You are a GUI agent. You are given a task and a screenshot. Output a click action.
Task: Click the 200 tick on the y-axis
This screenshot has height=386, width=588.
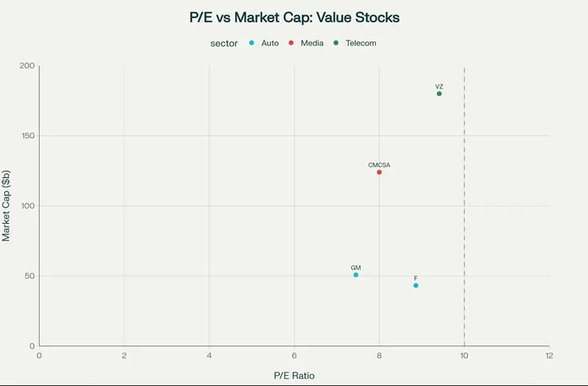coord(26,66)
